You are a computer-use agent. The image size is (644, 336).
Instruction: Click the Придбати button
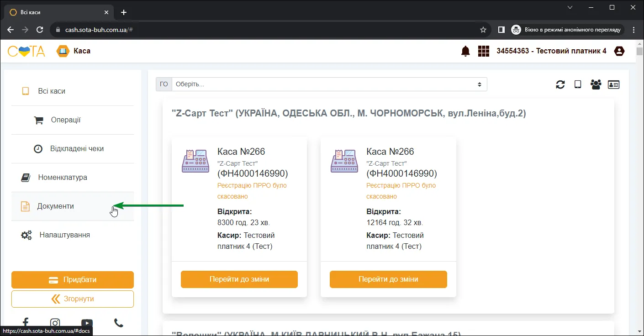pos(73,280)
